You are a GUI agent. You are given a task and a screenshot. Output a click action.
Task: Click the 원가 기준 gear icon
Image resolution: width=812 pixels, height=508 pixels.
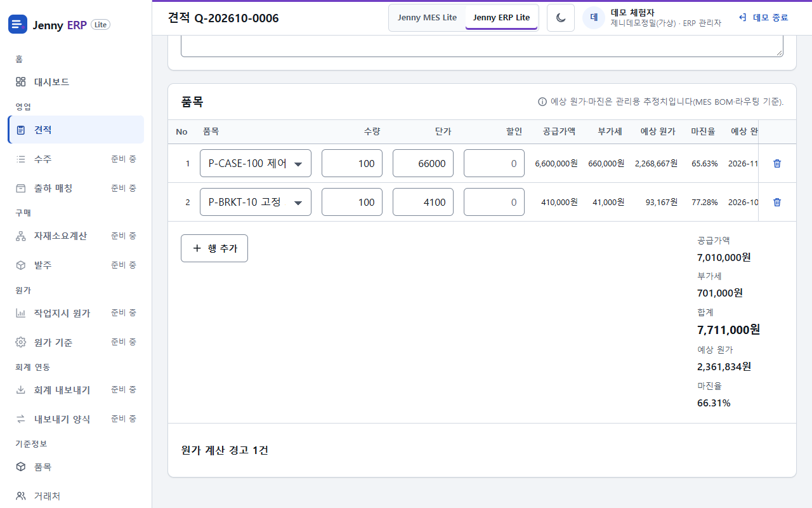[21, 342]
